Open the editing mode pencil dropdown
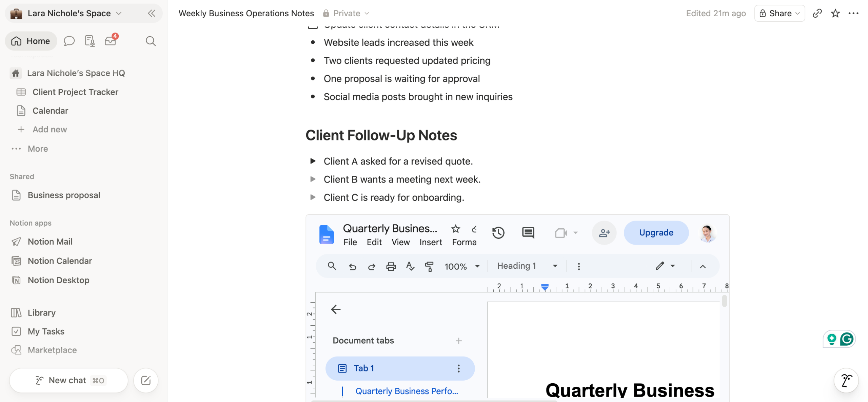The height and width of the screenshot is (402, 868). [665, 266]
